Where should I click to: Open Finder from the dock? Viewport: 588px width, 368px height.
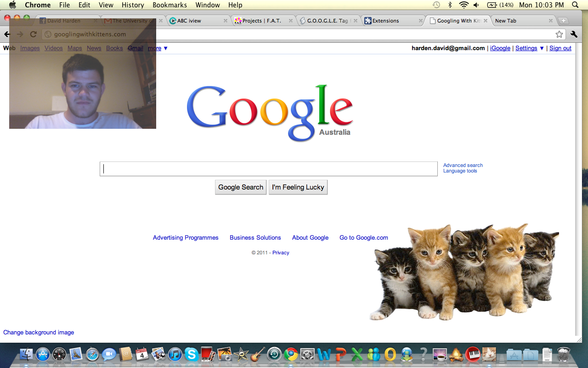pyautogui.click(x=27, y=354)
